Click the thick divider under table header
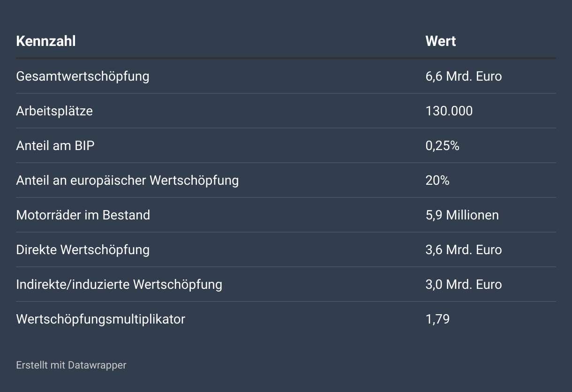This screenshot has width=572, height=392. (x=286, y=58)
